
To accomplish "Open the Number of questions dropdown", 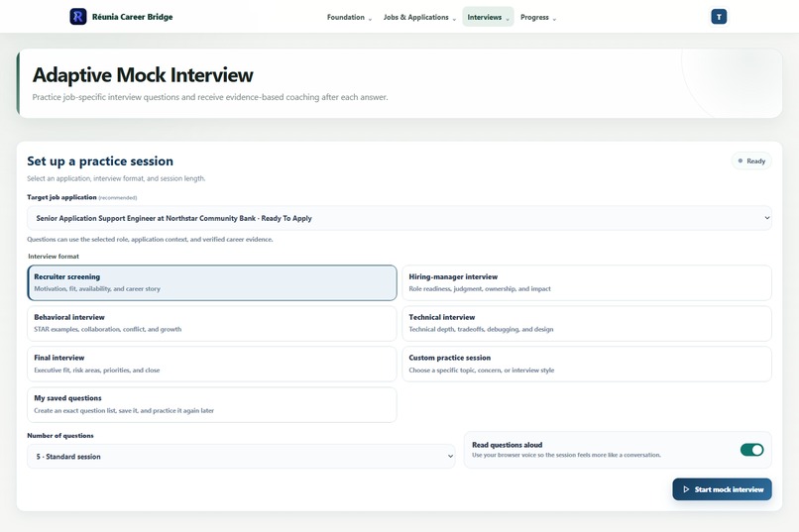I will tap(241, 456).
